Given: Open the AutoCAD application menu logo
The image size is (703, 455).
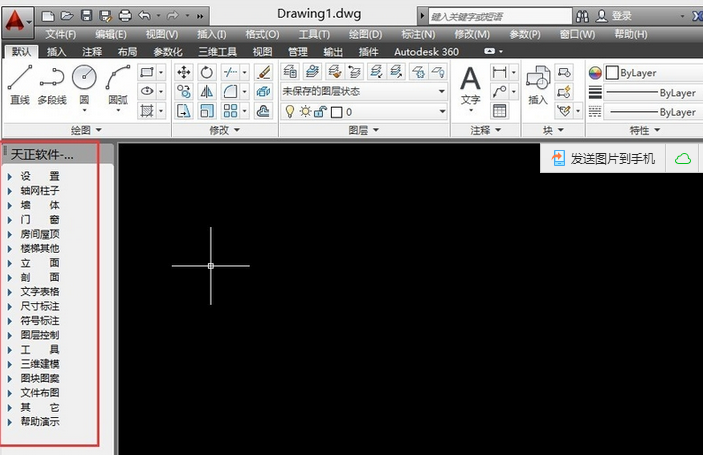Looking at the screenshot, I should coord(17,21).
